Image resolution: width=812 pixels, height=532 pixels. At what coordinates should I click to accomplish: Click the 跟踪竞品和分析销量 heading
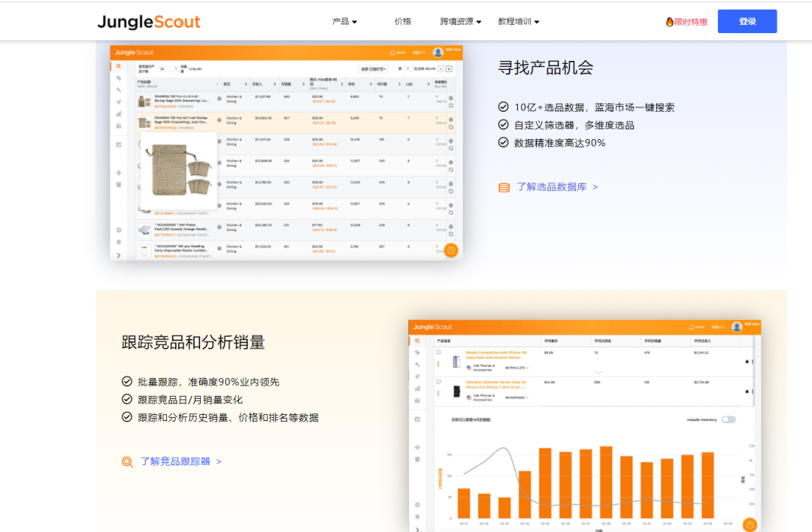point(193,343)
